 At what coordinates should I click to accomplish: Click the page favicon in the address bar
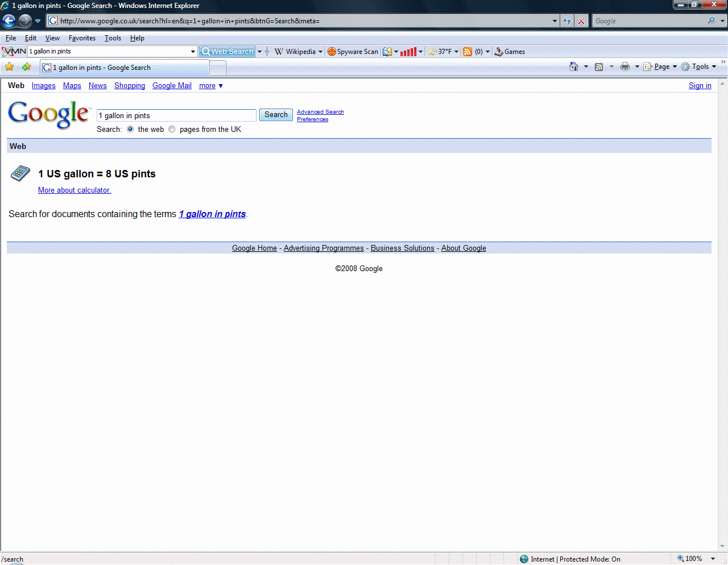(53, 21)
